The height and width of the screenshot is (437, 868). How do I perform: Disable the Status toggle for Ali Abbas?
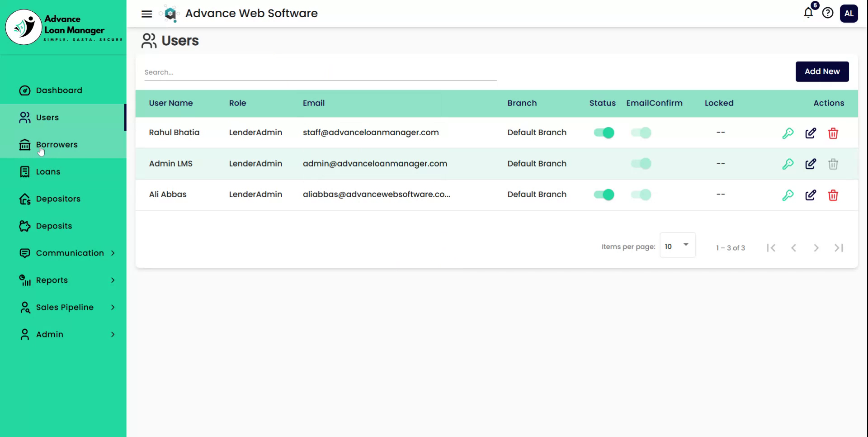[604, 195]
